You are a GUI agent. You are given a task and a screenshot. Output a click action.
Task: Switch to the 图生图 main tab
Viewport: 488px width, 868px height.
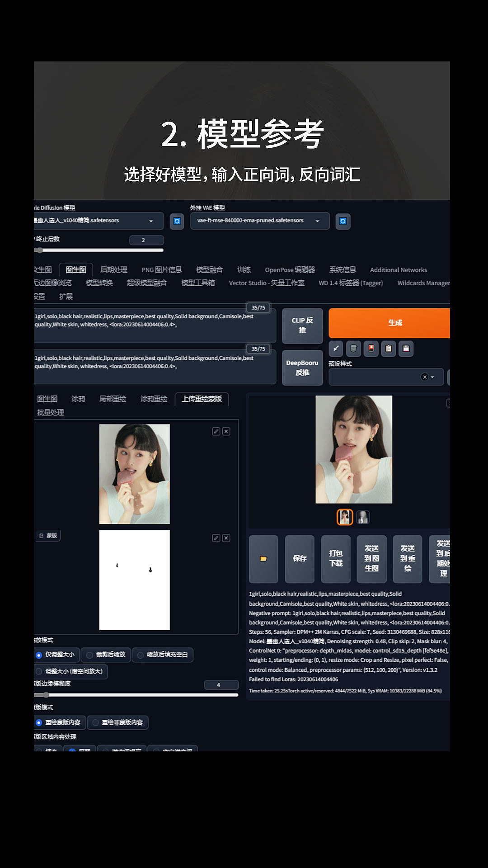tap(76, 269)
